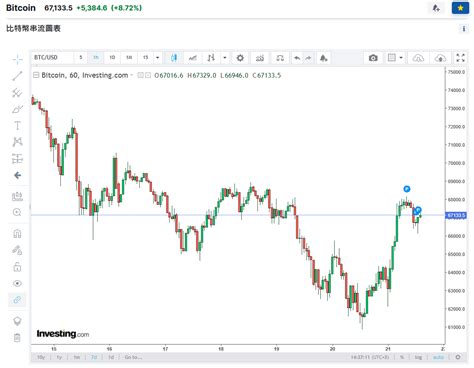Click the Bitcoin title text

coord(21,8)
